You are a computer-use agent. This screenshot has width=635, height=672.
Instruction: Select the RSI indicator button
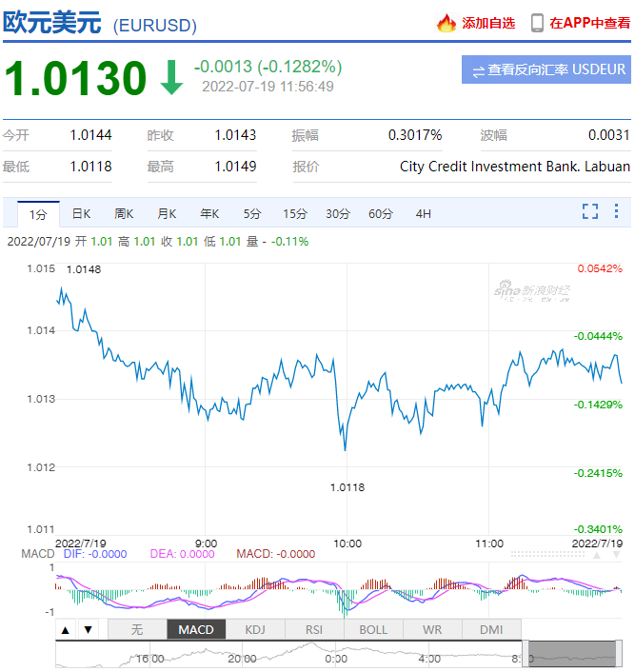tap(314, 629)
